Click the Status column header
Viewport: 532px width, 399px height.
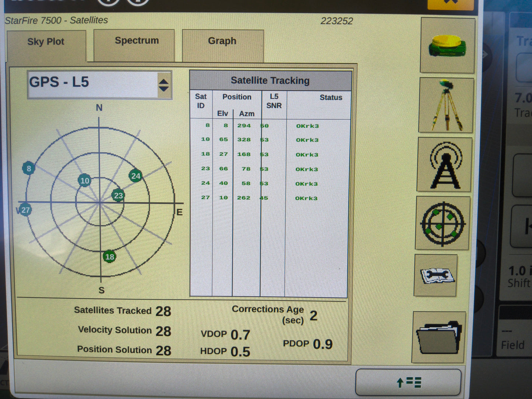pos(331,97)
